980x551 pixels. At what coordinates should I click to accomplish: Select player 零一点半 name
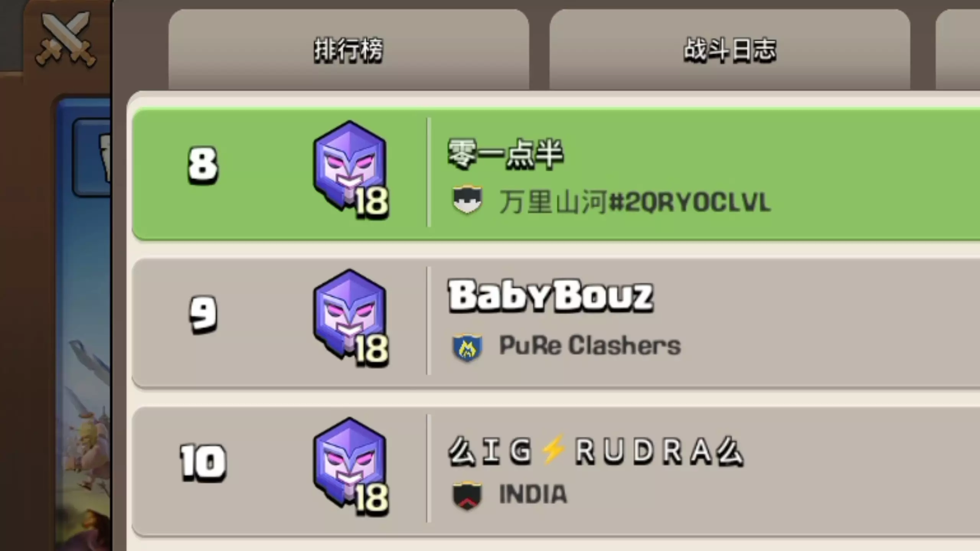click(x=505, y=154)
